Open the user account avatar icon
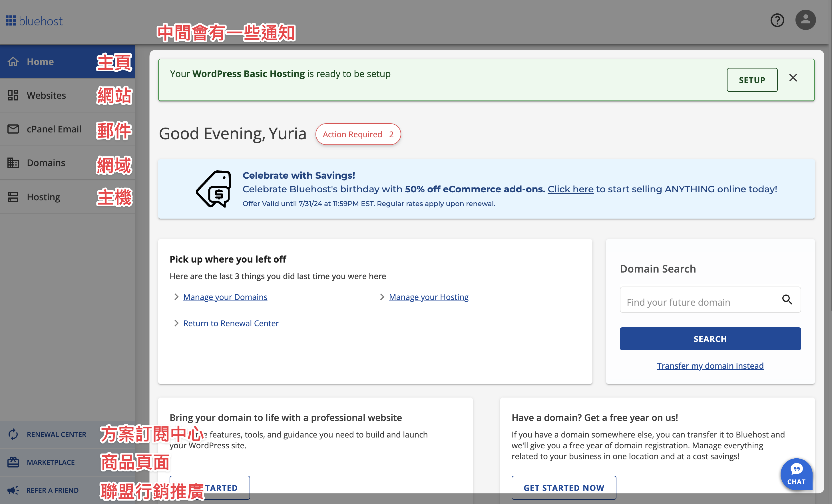 coord(805,20)
